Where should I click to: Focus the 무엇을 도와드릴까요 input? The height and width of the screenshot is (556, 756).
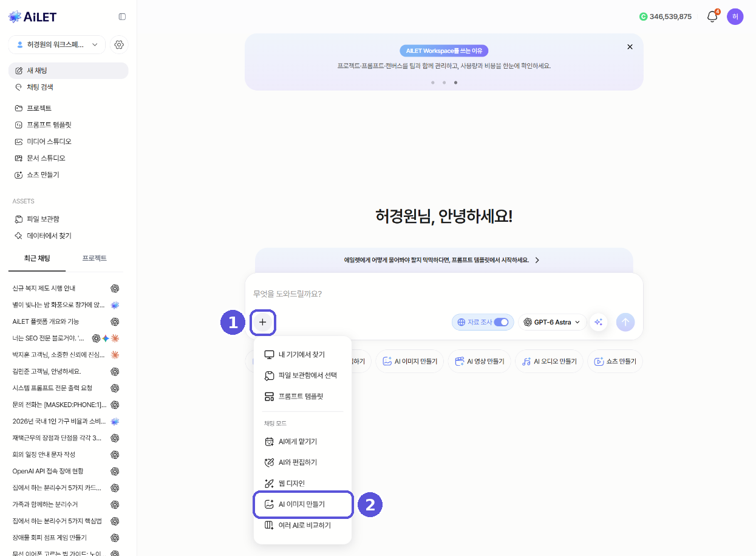pyautogui.click(x=444, y=293)
